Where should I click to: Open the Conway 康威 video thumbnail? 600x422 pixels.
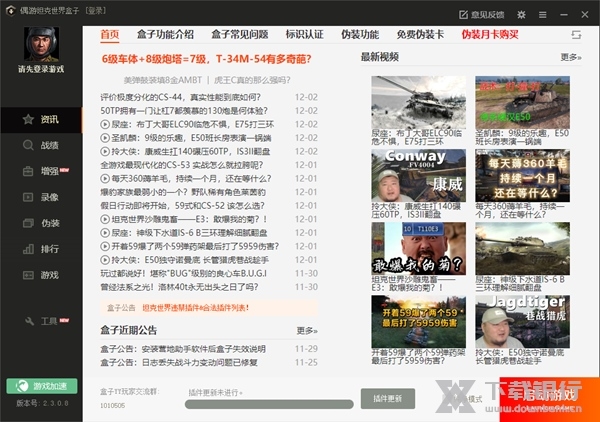pyautogui.click(x=419, y=175)
